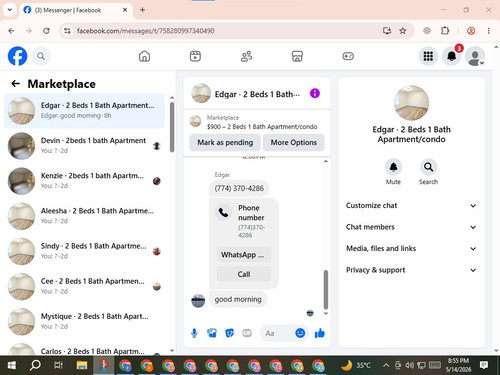This screenshot has width=500, height=375.
Task: Close the Messenger Facebook tab
Action: pos(125,10)
